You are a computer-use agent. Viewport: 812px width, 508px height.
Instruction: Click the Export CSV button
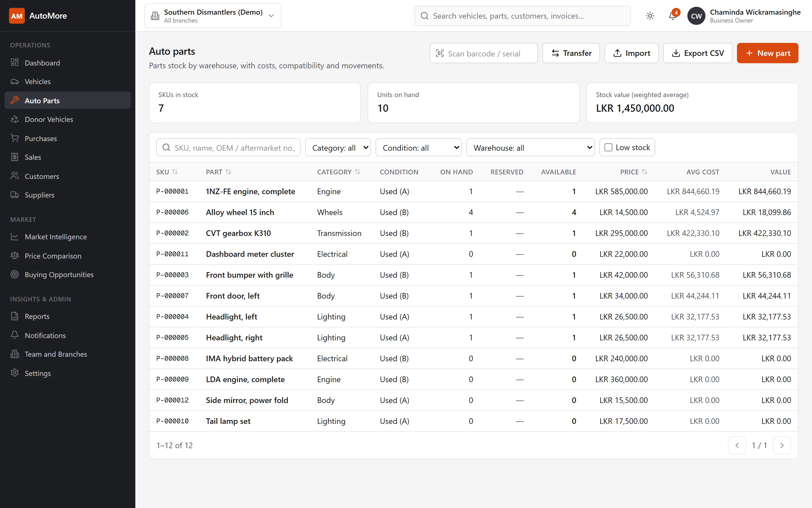coord(698,53)
